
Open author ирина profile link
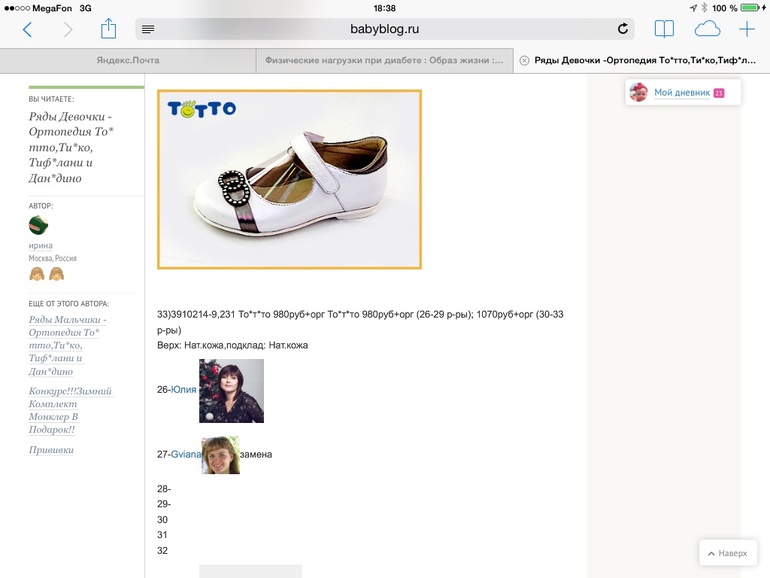point(40,245)
